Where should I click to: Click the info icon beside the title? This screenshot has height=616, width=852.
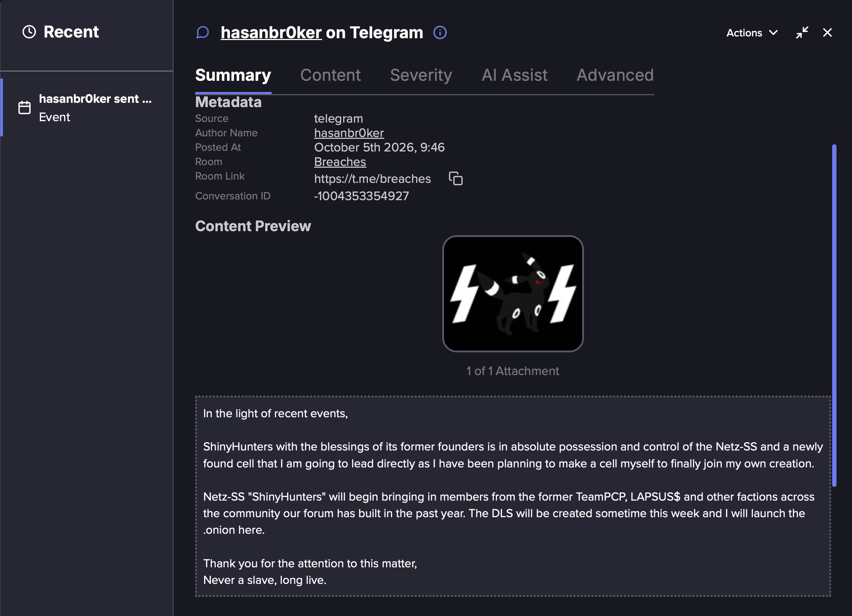[x=440, y=33]
